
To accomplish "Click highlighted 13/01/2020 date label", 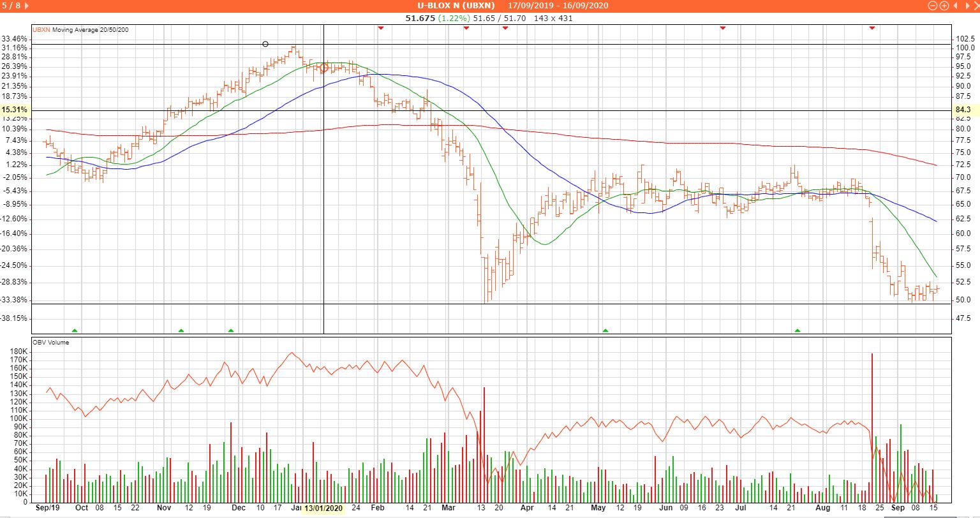I will point(323,508).
